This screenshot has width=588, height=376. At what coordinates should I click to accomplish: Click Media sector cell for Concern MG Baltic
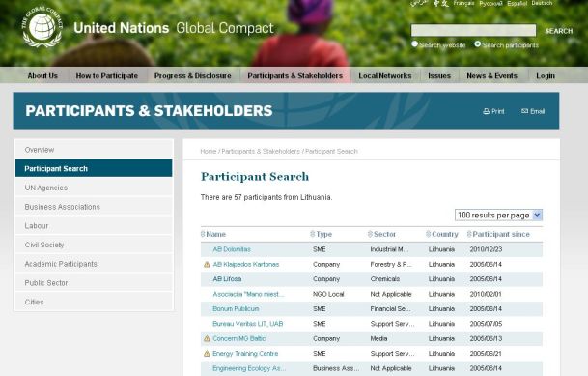[378, 339]
